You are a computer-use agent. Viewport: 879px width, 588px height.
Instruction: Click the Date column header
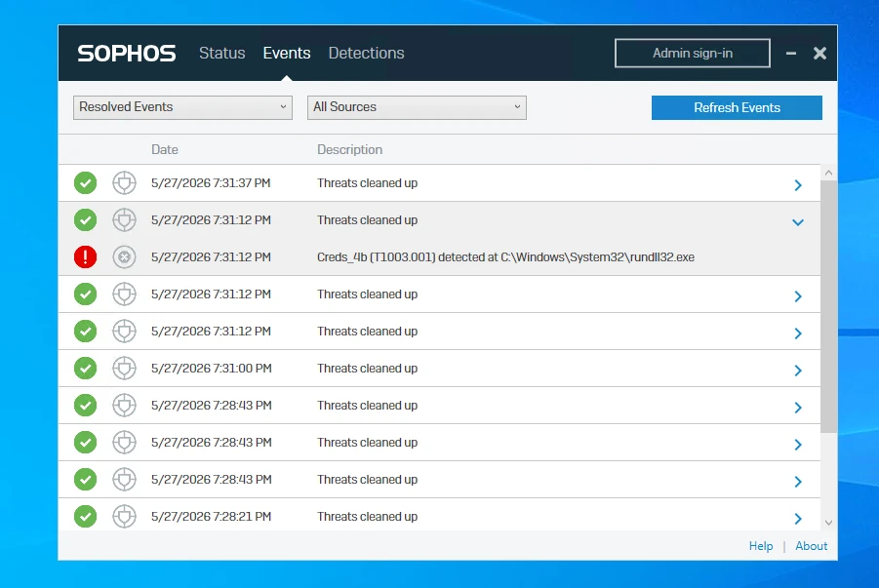point(164,149)
